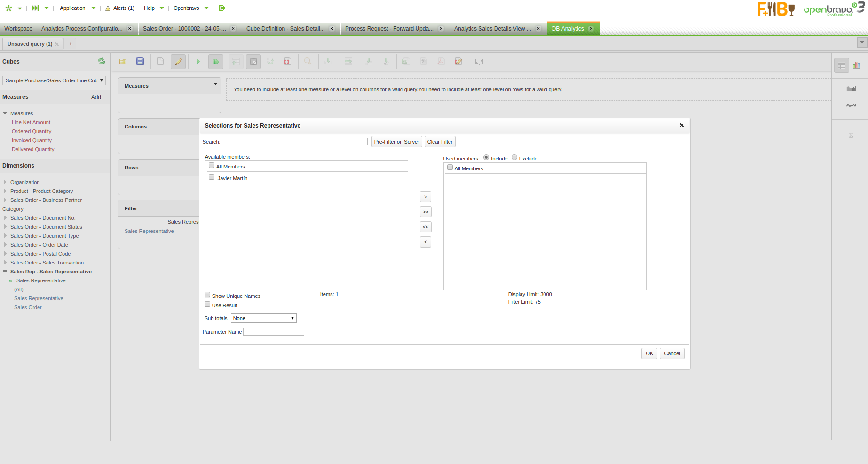Switch to Analytics Sales Details View tab

coord(492,29)
